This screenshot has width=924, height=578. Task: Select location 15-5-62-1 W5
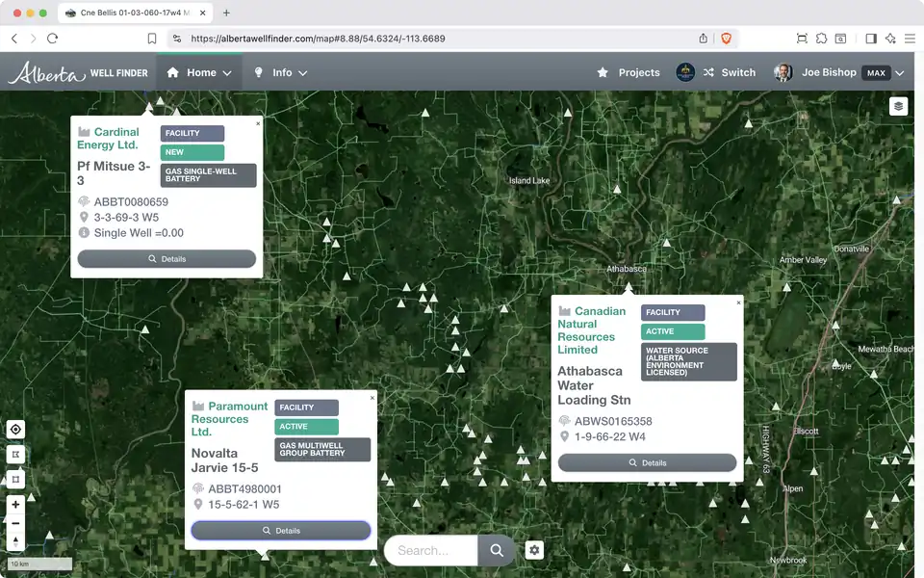pos(244,504)
